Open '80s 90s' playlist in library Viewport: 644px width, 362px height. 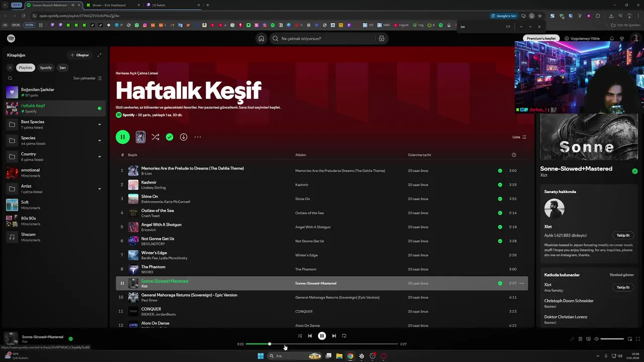tap(55, 221)
